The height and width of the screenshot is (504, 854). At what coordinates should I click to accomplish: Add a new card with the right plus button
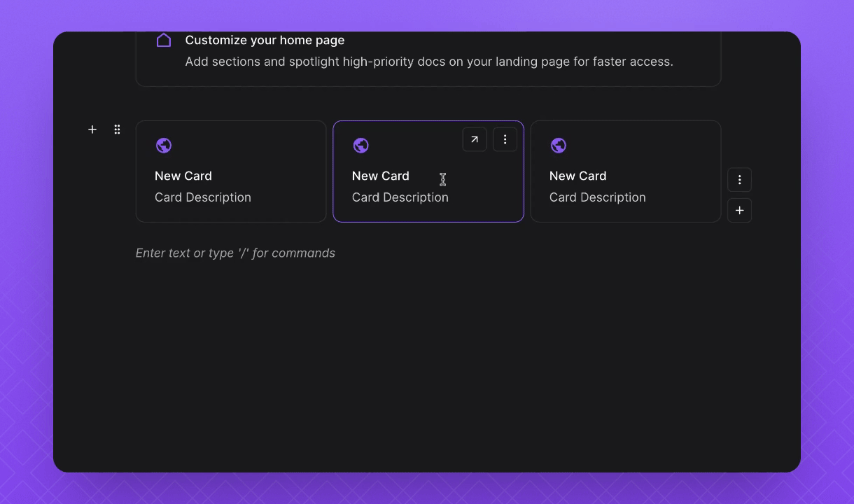point(739,211)
